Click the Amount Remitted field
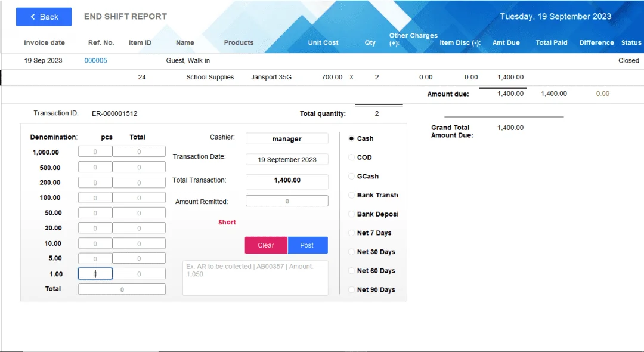The width and height of the screenshot is (644, 352). pos(287,201)
